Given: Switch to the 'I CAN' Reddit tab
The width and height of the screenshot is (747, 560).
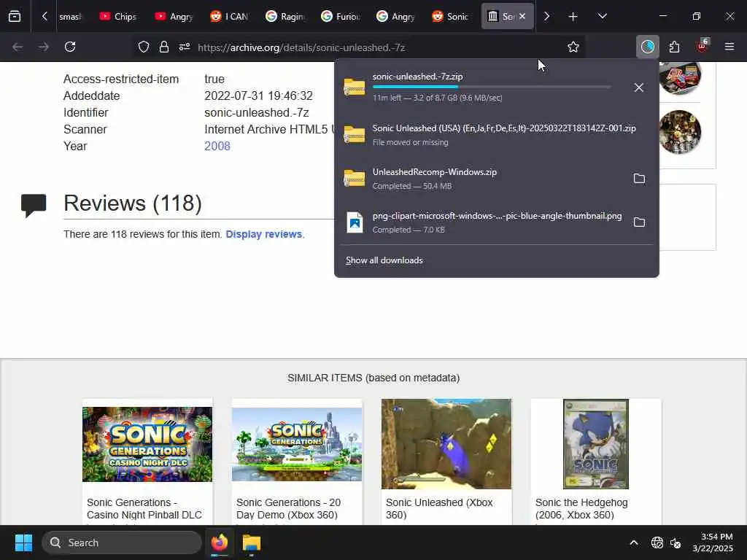Looking at the screenshot, I should tap(228, 17).
